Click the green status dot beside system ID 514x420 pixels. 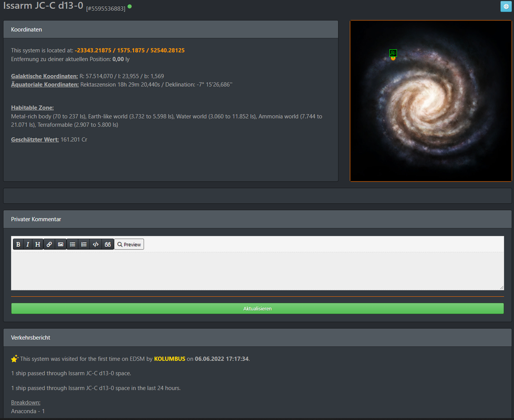(x=129, y=6)
